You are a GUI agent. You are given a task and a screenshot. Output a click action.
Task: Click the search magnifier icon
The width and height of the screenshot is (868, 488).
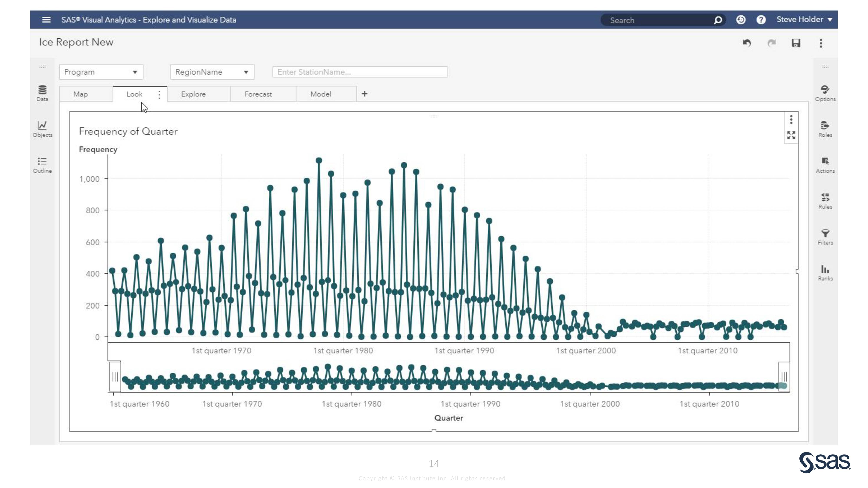718,20
